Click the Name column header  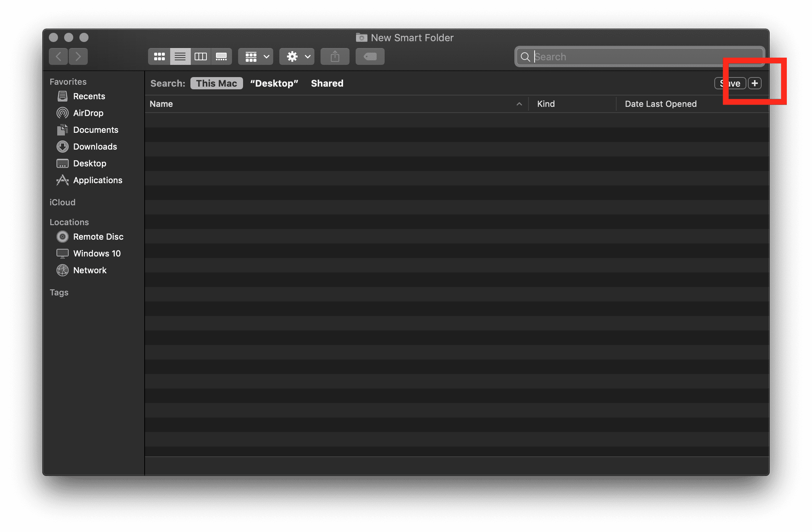tap(160, 104)
